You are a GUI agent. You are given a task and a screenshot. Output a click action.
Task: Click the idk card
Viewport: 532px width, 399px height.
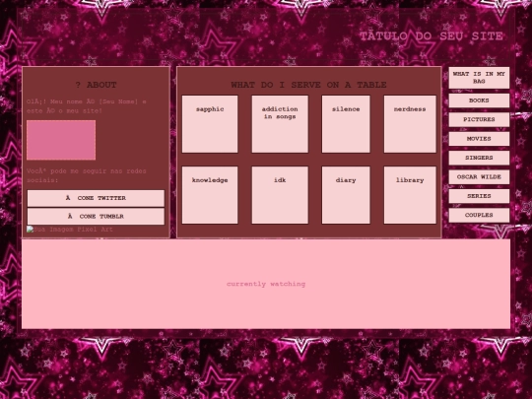coord(280,195)
